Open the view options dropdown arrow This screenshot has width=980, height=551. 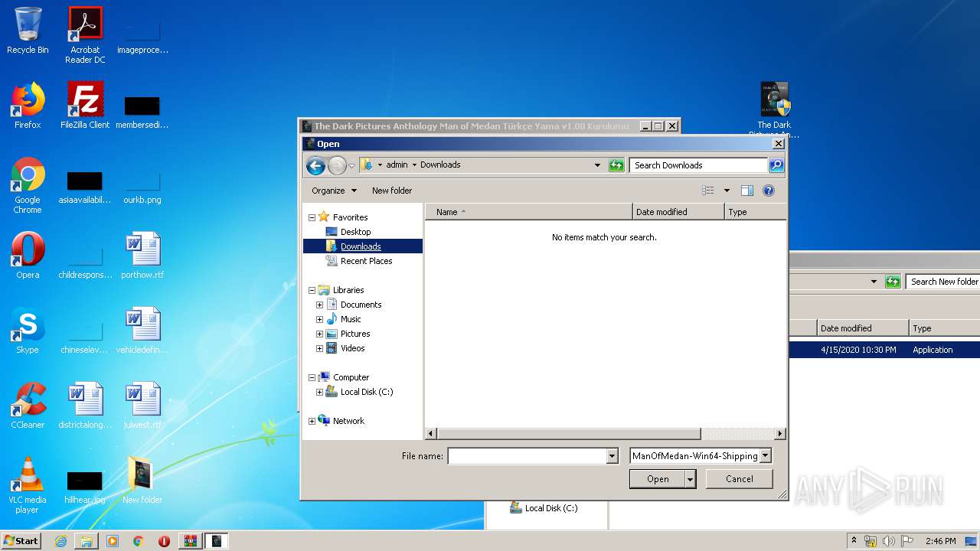click(727, 191)
